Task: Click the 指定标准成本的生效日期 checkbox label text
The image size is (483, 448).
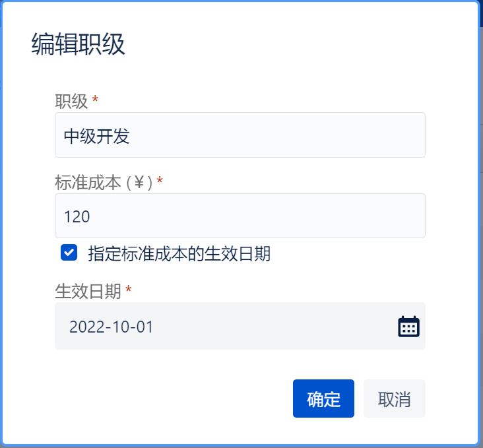Action: (179, 254)
